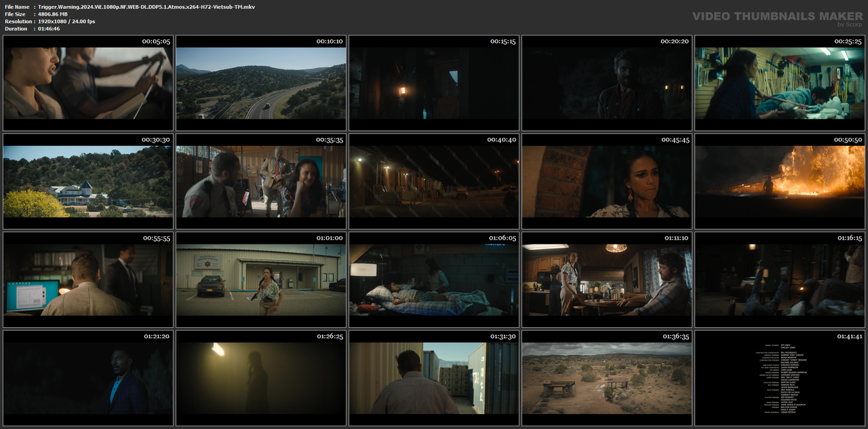The height and width of the screenshot is (429, 868).
Task: Open the 00:50:50 fire explosion thumbnail
Action: [780, 181]
